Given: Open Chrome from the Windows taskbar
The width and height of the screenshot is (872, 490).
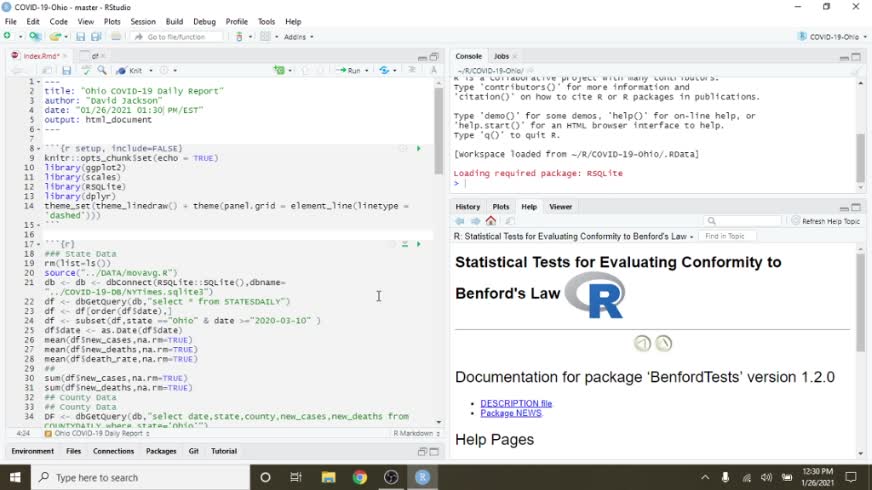Looking at the screenshot, I should [x=360, y=477].
